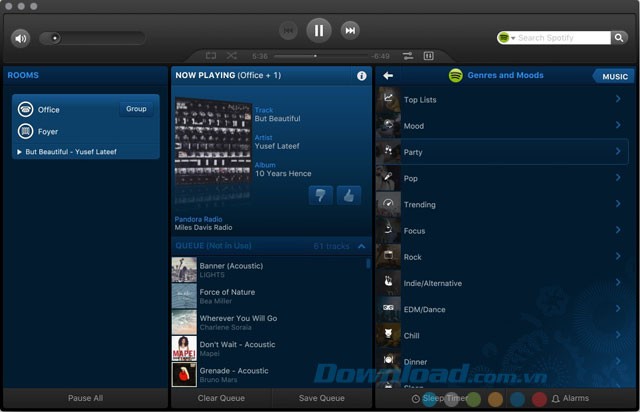Click Don't Wait - Acoustic album thumbnail
The image size is (640, 412).
tap(184, 348)
